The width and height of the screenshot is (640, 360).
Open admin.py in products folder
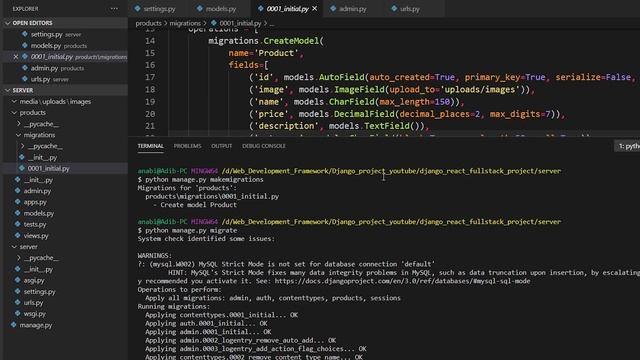(x=37, y=191)
